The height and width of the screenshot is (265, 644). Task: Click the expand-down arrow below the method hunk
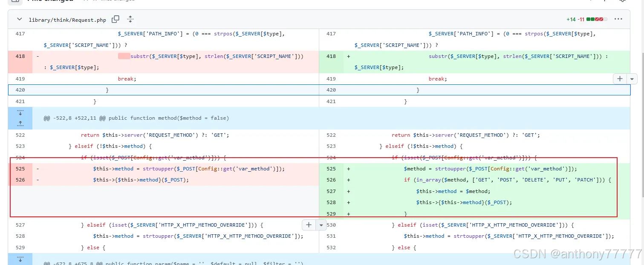[x=20, y=259]
